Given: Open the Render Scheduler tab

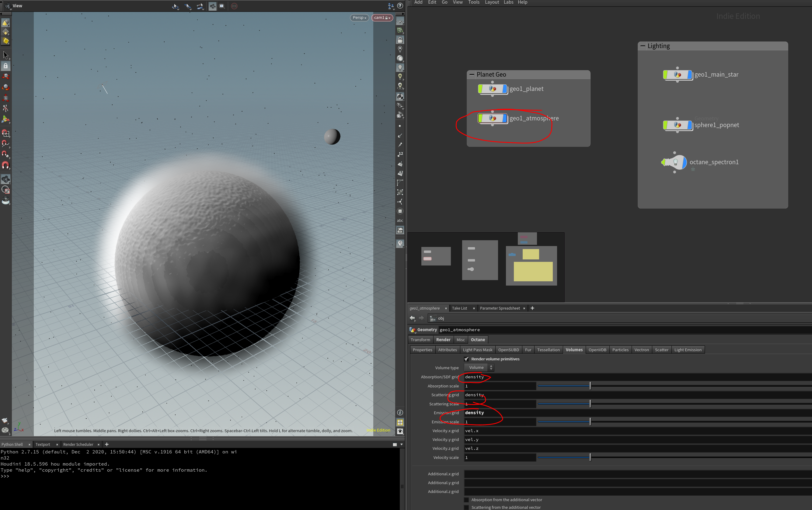Looking at the screenshot, I should coord(78,444).
